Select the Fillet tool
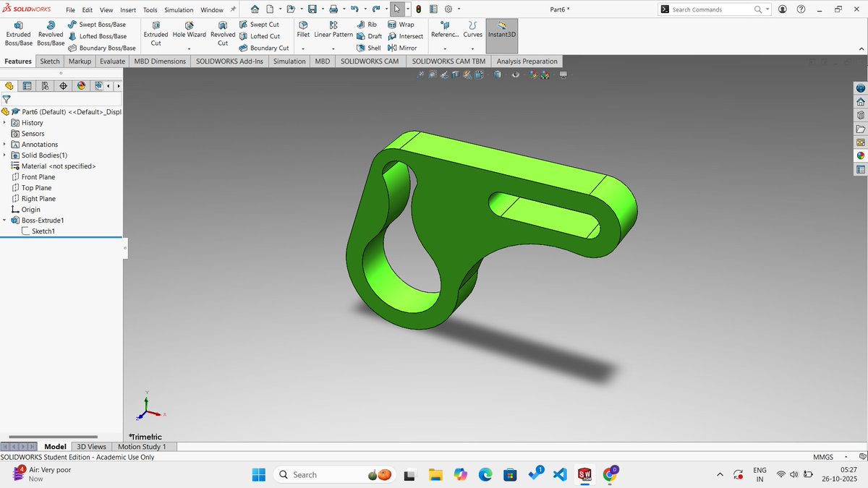868x488 pixels. 303,30
